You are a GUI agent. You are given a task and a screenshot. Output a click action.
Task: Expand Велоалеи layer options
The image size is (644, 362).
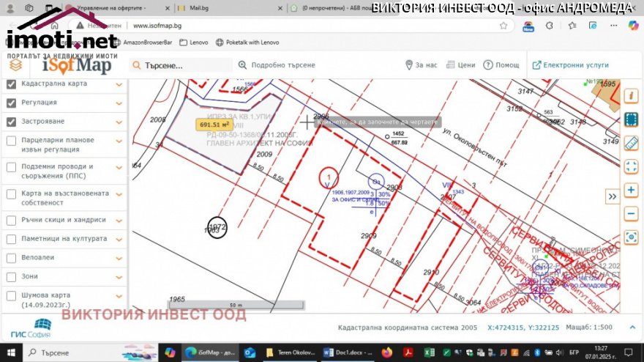pyautogui.click(x=119, y=259)
